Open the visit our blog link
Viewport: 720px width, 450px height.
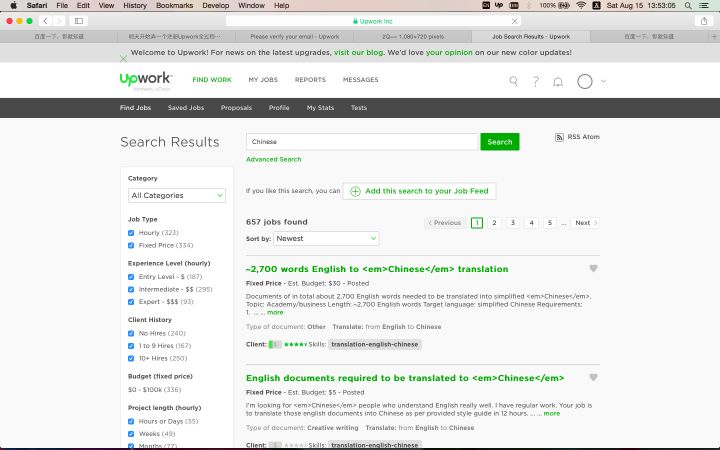tap(358, 52)
